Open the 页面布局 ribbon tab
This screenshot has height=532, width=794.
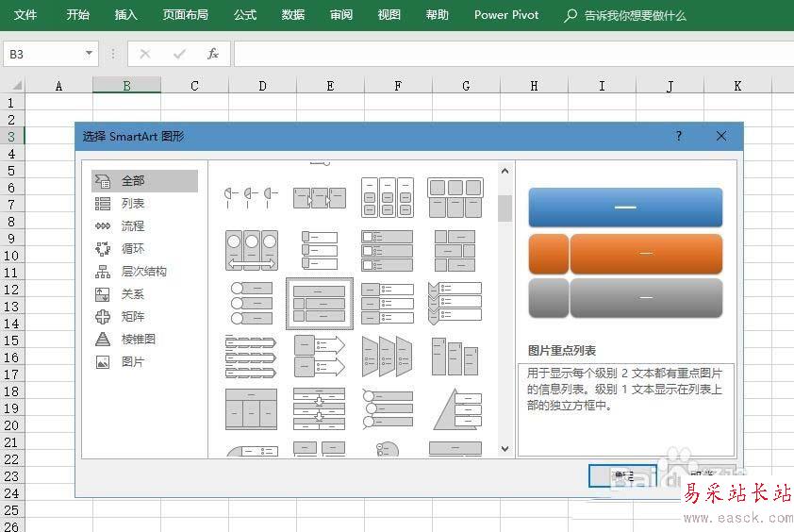pos(186,15)
